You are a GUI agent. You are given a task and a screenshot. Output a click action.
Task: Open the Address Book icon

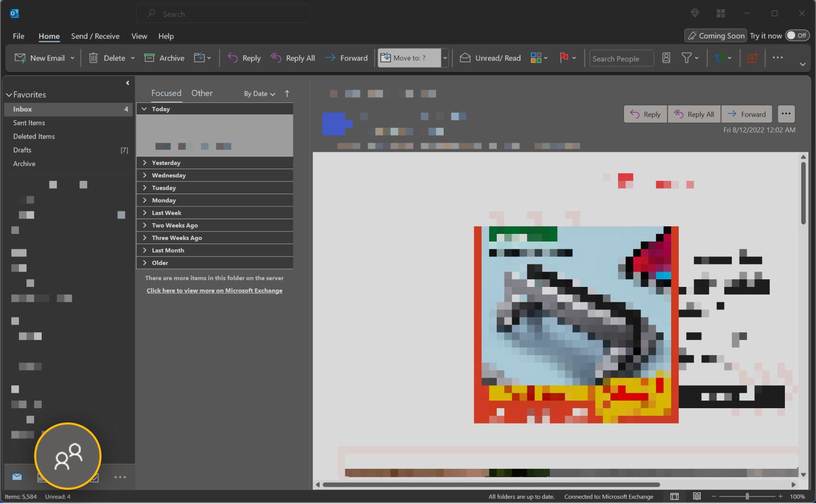point(666,58)
